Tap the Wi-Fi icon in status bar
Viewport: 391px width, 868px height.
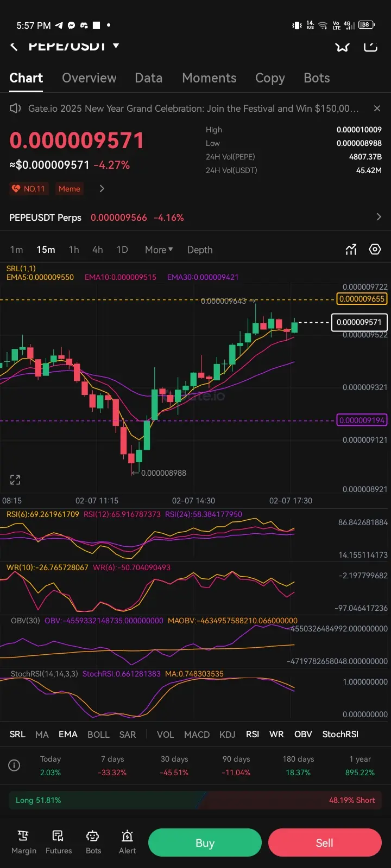[323, 25]
